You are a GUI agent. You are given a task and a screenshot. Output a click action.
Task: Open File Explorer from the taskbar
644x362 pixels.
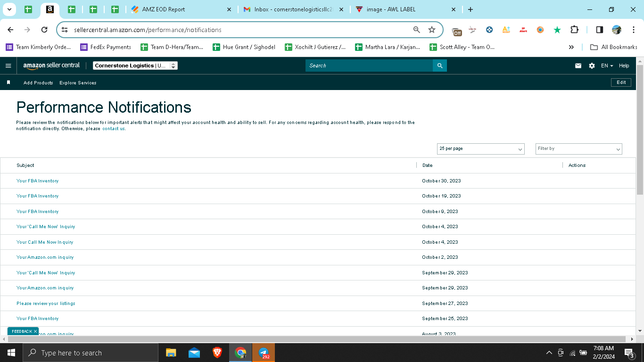[x=171, y=353]
